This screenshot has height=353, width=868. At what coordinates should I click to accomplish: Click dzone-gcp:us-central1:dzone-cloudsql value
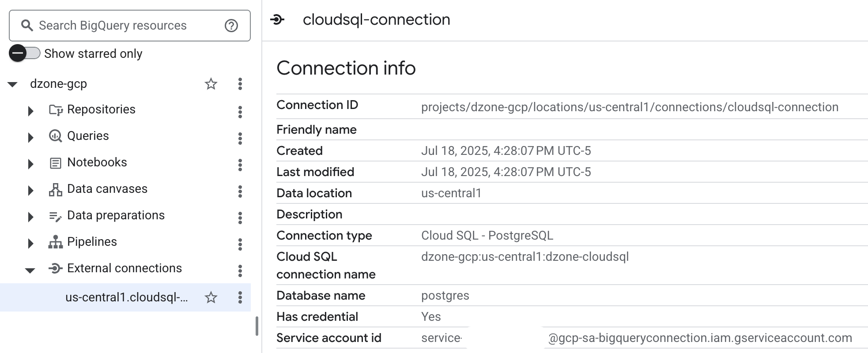coord(525,257)
